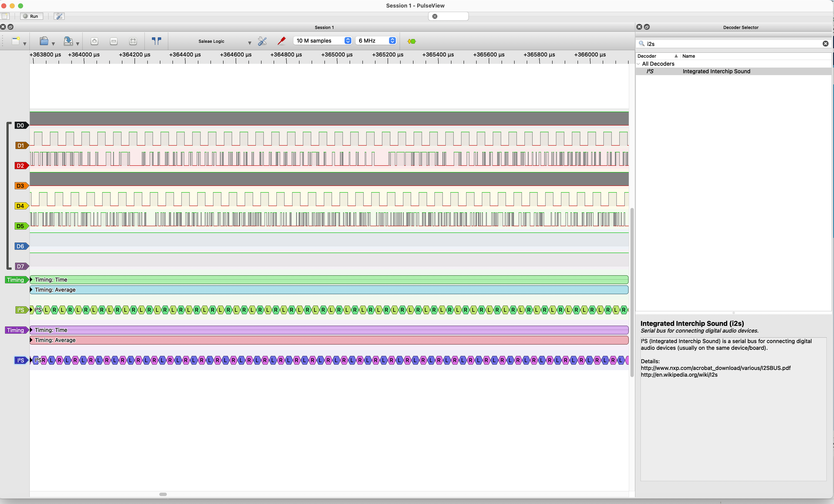Screen dimensions: 834x504
Task: Expand the Timing: Time annotation row
Action: tap(31, 279)
